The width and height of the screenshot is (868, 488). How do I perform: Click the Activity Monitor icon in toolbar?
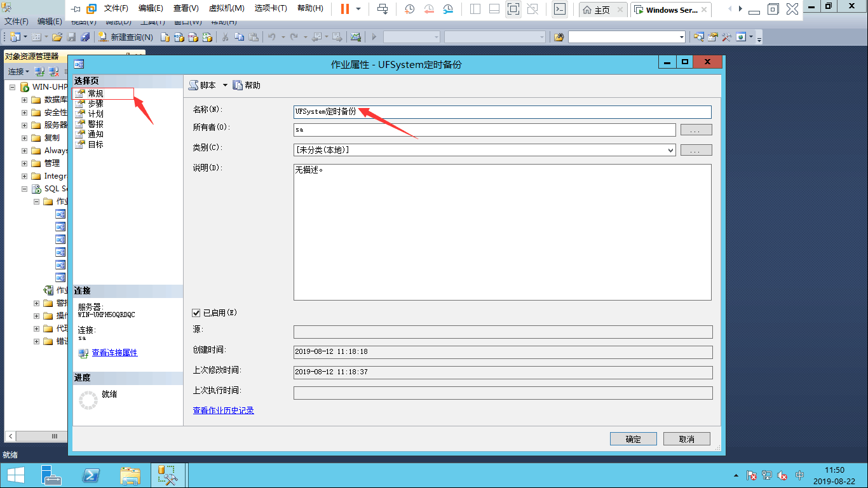coord(356,37)
